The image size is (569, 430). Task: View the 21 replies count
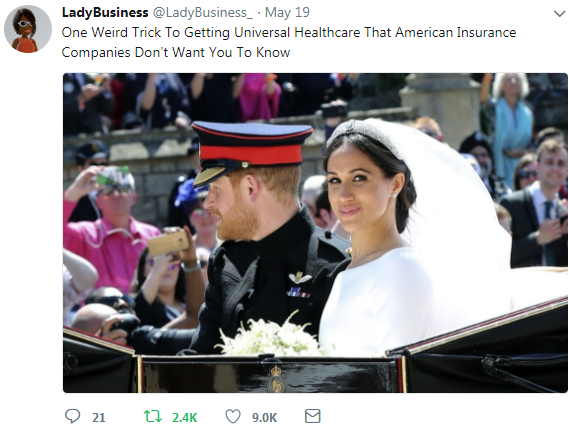(99, 418)
